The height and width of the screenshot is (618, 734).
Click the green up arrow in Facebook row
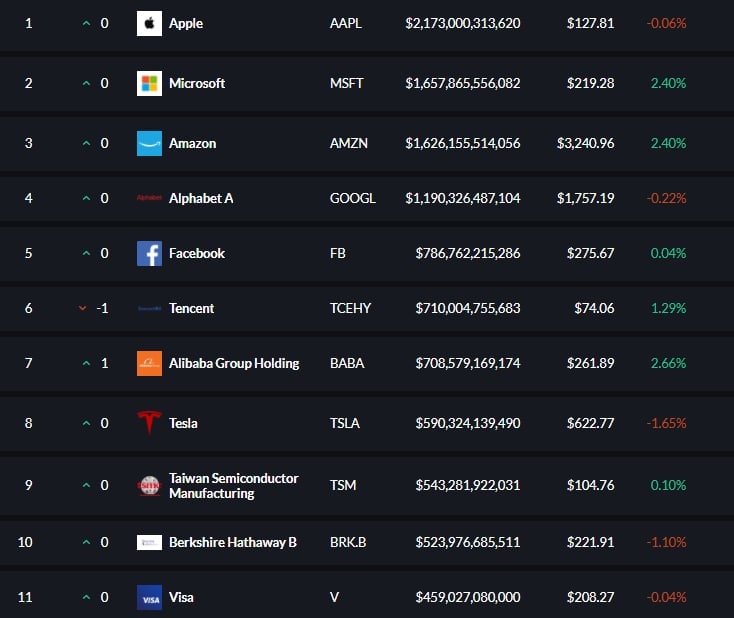click(86, 253)
